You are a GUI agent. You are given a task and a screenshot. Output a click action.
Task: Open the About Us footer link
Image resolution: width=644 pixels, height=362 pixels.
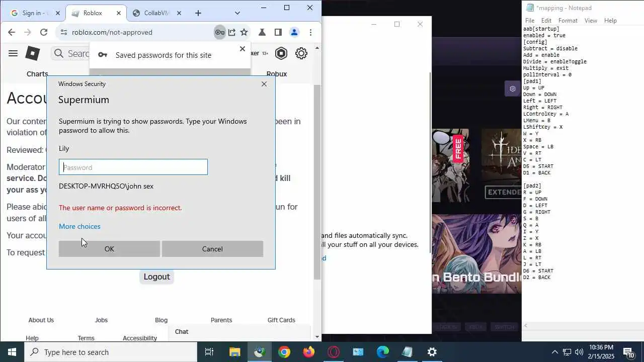(x=41, y=320)
